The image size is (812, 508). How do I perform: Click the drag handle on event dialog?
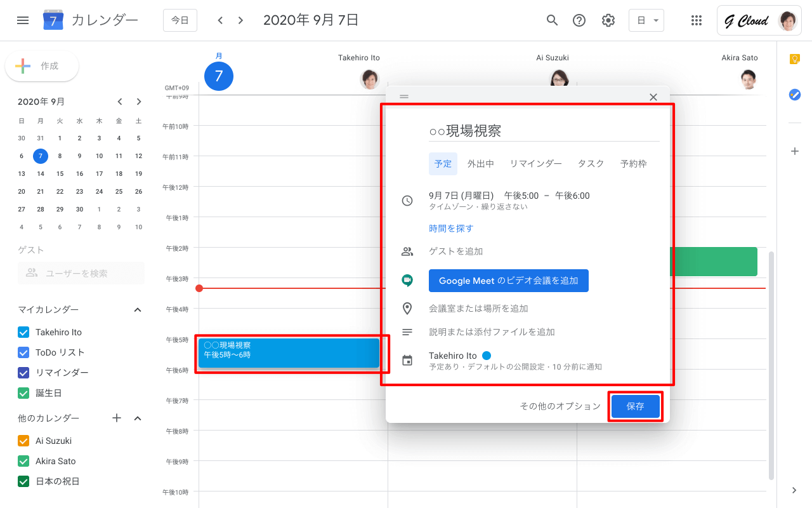pos(404,97)
